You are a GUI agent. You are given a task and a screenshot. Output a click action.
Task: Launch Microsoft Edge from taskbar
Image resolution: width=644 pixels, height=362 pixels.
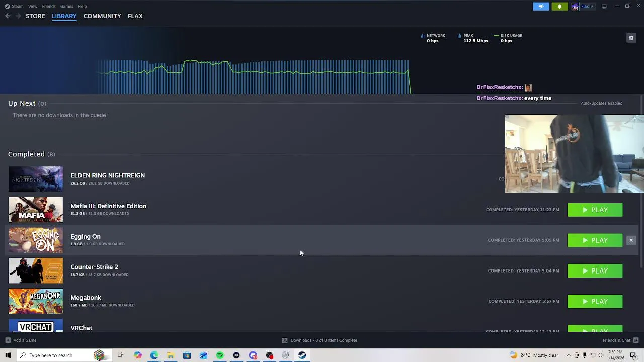click(154, 355)
